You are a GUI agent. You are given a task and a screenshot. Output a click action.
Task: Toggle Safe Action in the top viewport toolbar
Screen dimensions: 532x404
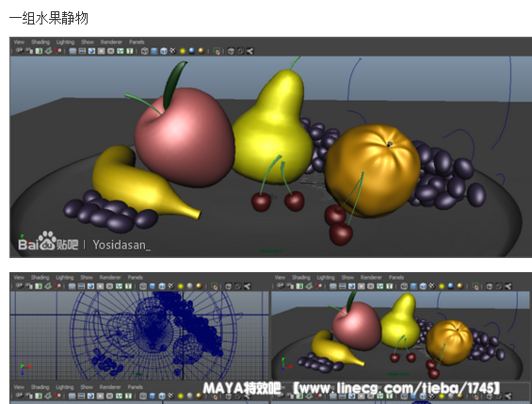pyautogui.click(x=121, y=51)
